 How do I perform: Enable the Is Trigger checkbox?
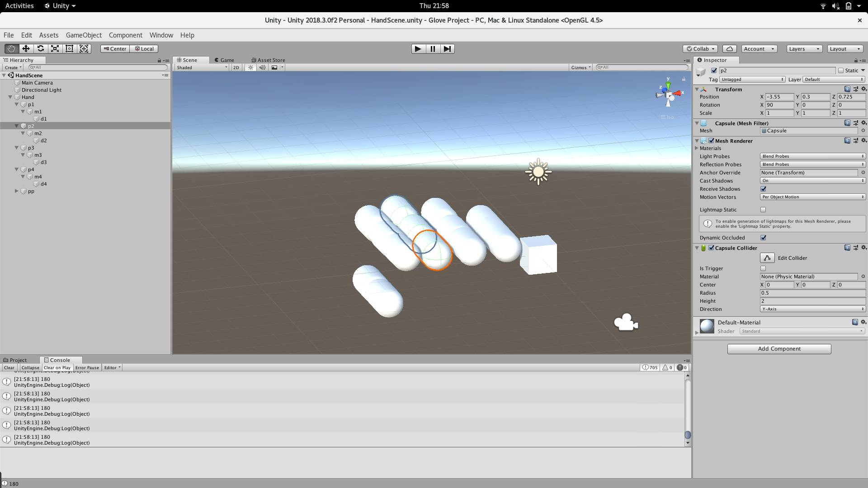pyautogui.click(x=764, y=268)
